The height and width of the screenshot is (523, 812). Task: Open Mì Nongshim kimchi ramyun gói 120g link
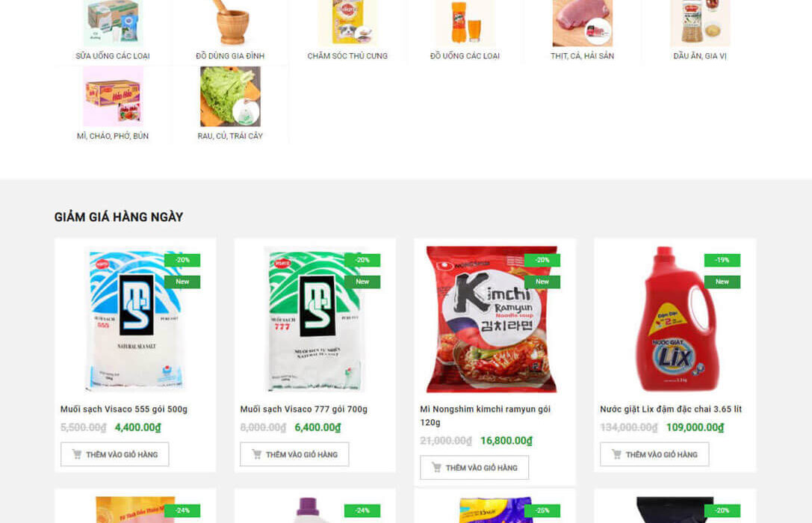[x=486, y=416]
